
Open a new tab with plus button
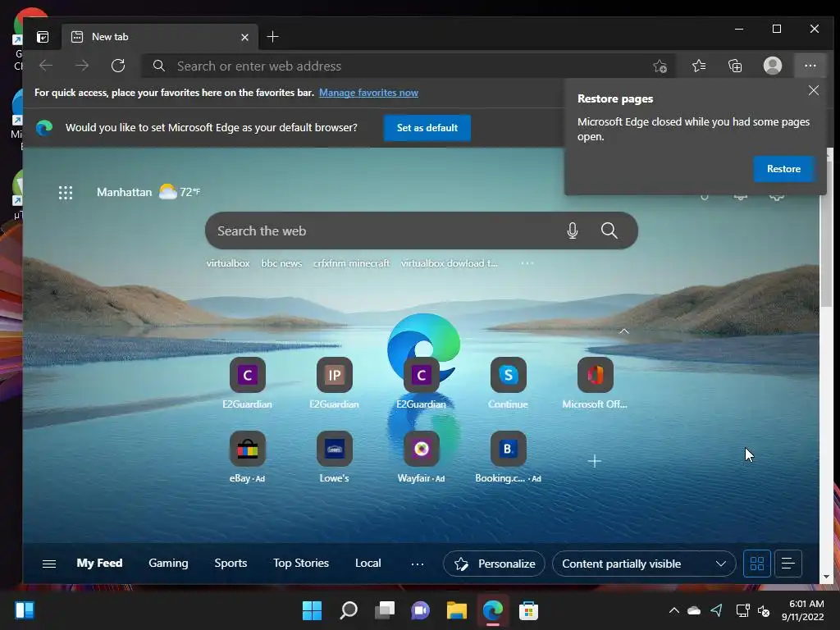(x=272, y=37)
